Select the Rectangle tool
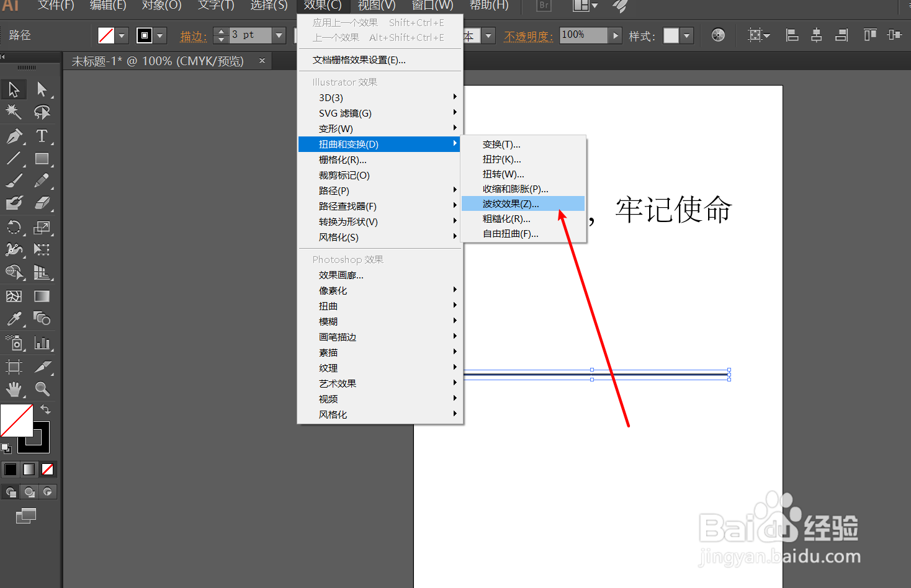The height and width of the screenshot is (588, 911). (42, 158)
